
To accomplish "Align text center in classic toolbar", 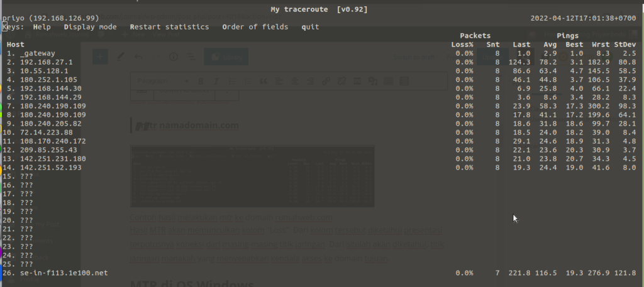I will (294, 81).
